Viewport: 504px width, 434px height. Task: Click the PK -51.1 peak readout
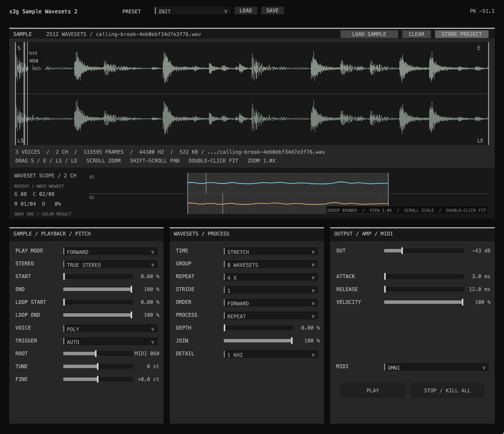click(x=482, y=11)
